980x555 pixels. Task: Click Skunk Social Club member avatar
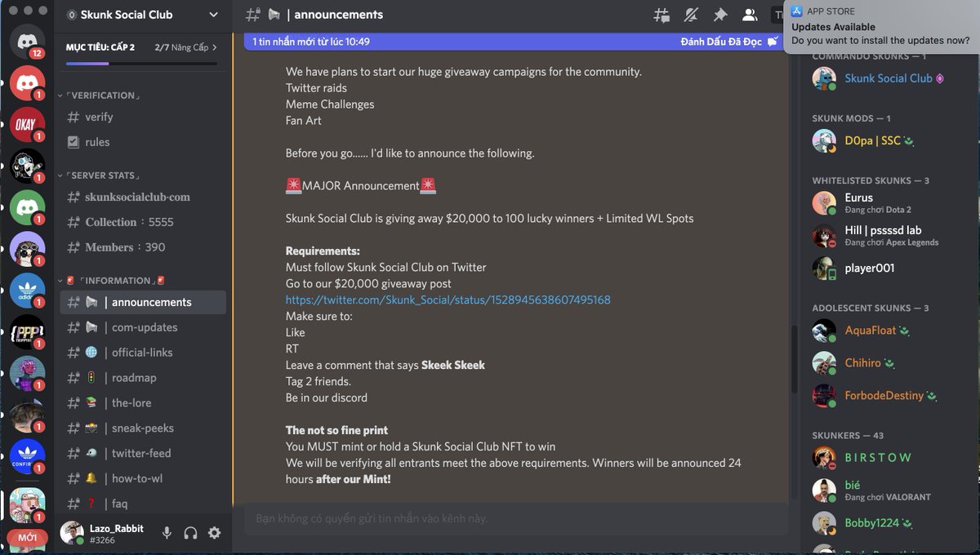coord(824,78)
